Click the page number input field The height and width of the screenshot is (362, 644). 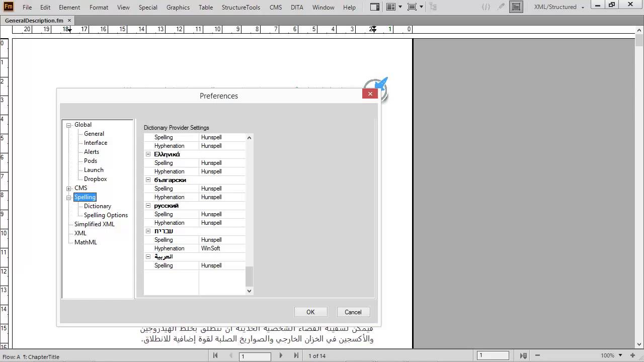[255, 356]
